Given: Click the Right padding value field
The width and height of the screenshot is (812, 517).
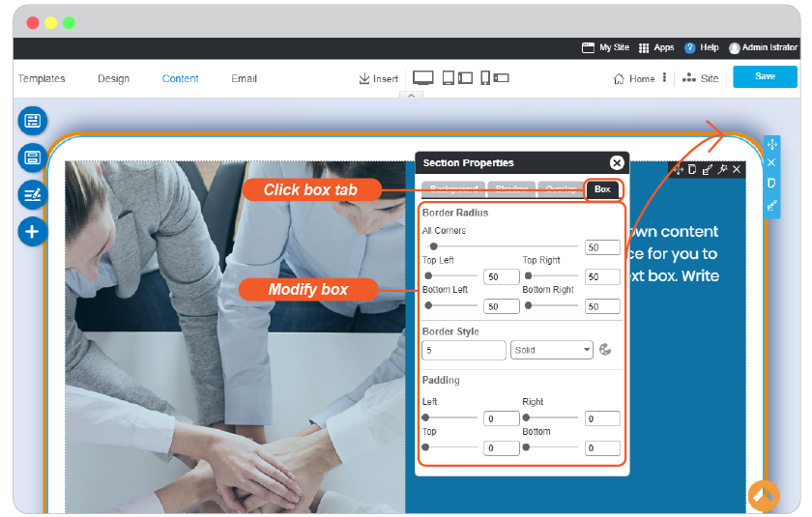Looking at the screenshot, I should [x=602, y=418].
